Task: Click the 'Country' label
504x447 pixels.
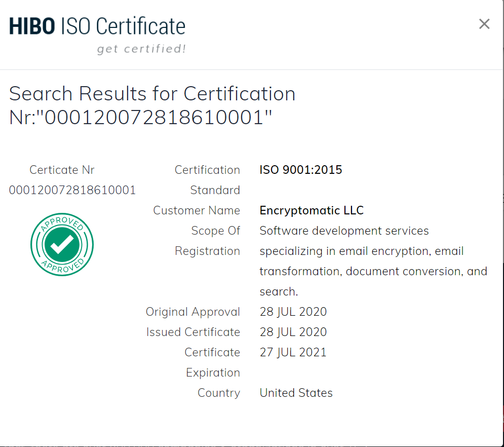Action: click(x=219, y=393)
